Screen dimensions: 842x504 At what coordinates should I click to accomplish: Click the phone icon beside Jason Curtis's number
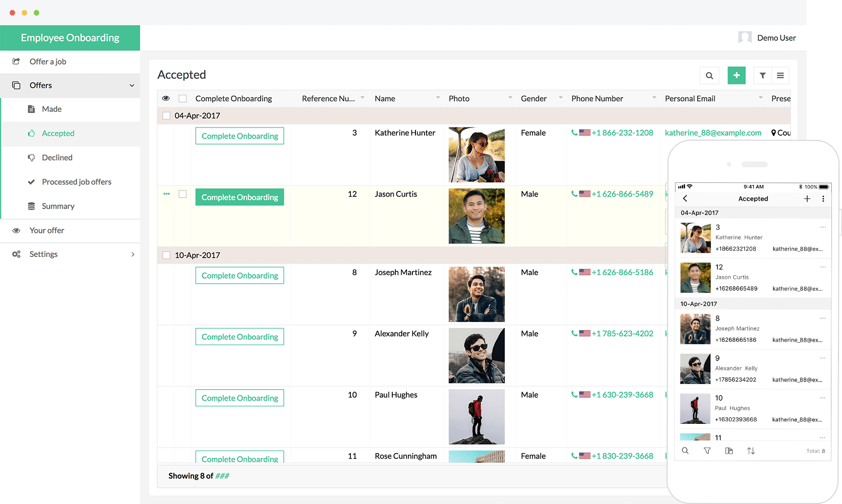pyautogui.click(x=575, y=194)
